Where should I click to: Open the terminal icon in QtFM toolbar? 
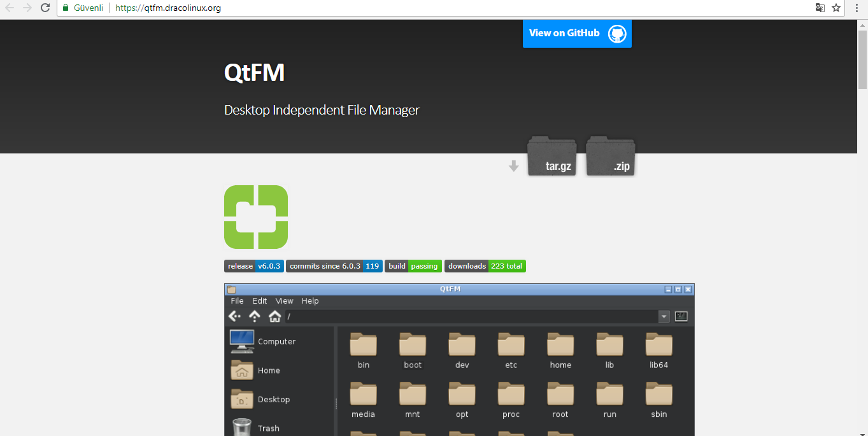point(681,316)
